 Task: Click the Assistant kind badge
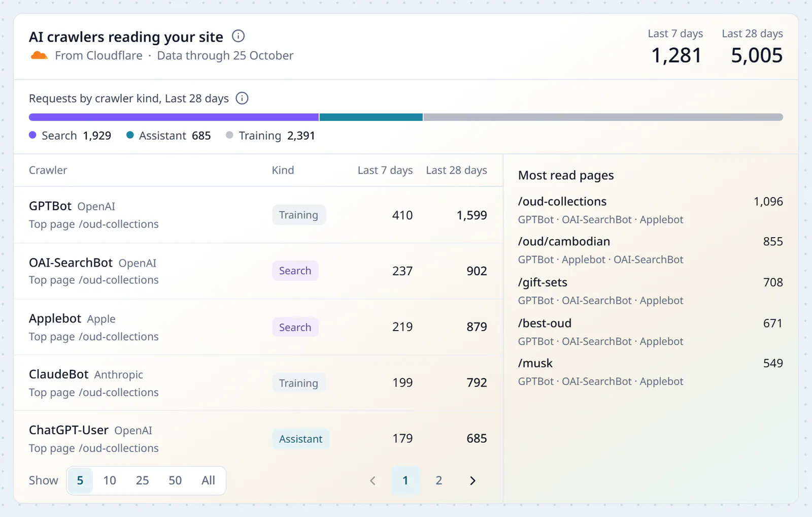point(300,439)
